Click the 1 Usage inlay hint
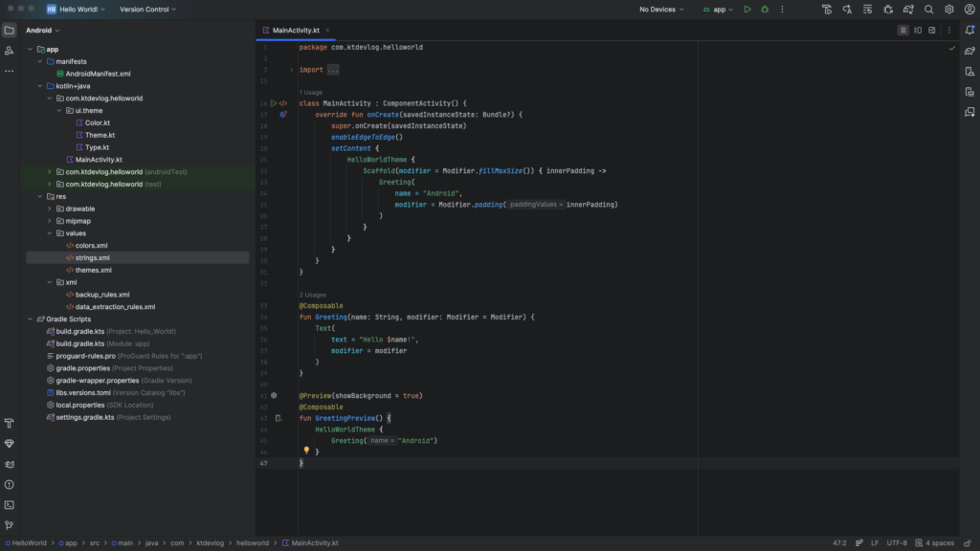Viewport: 980px width, 551px height. coord(311,93)
